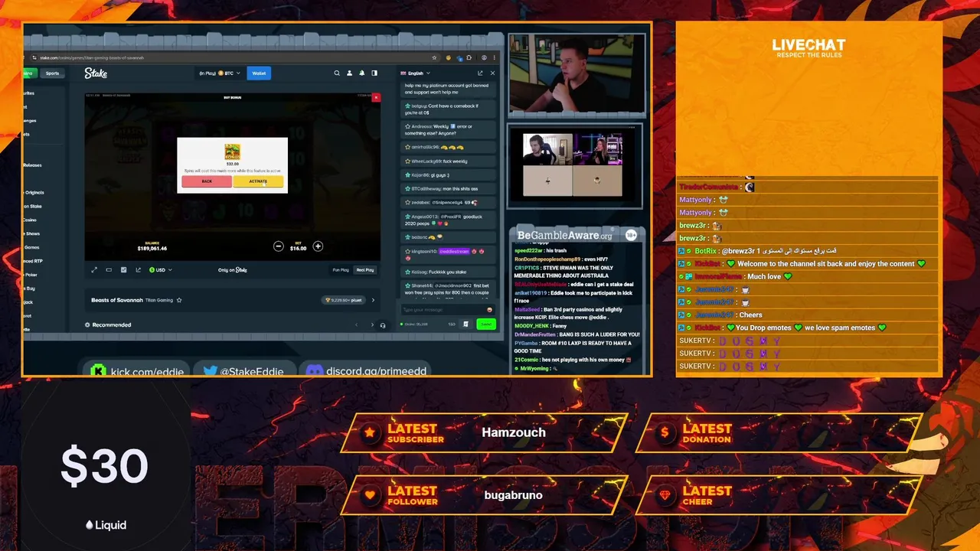
Task: Go to previous Recommended games
Action: (356, 325)
